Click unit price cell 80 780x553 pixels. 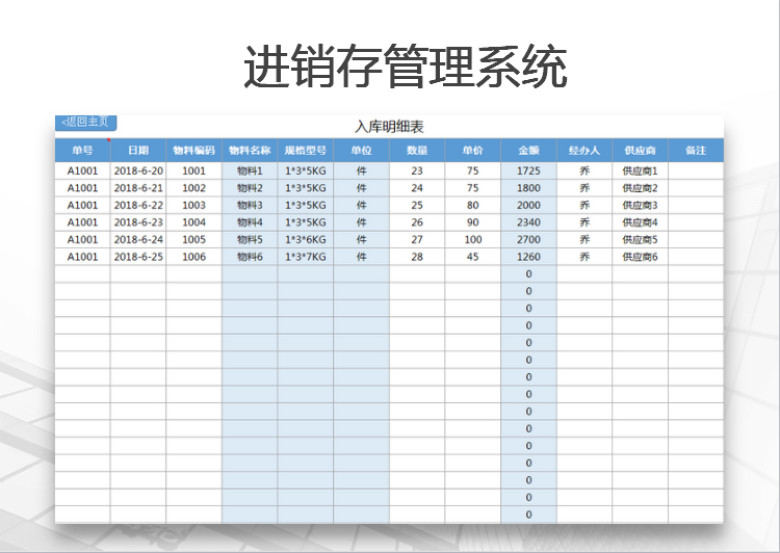point(473,205)
